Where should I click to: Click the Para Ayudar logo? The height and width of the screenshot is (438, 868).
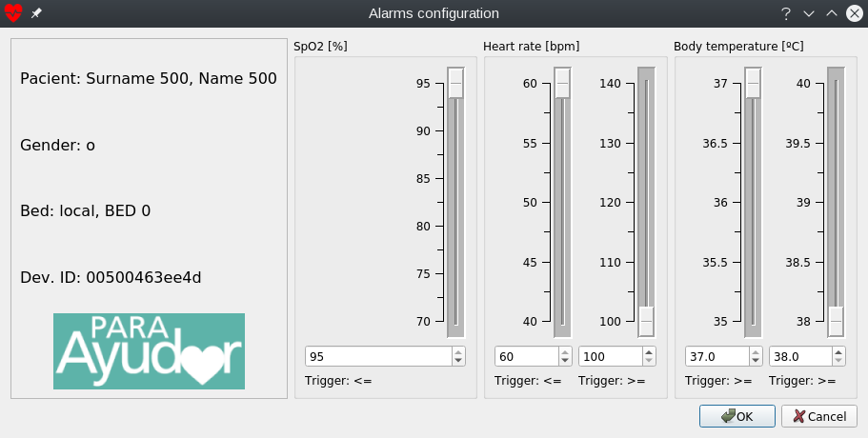click(149, 351)
